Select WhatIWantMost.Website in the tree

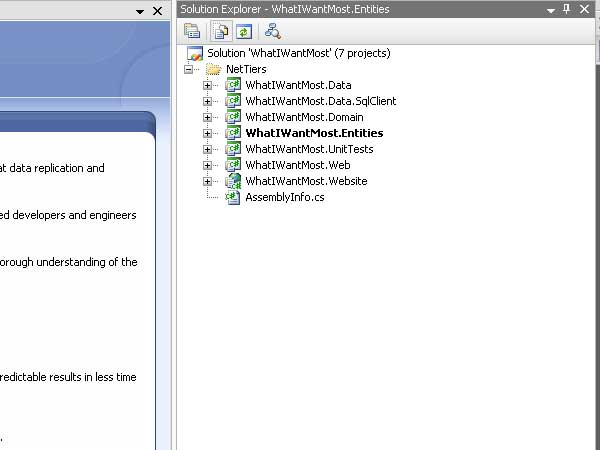tap(306, 182)
